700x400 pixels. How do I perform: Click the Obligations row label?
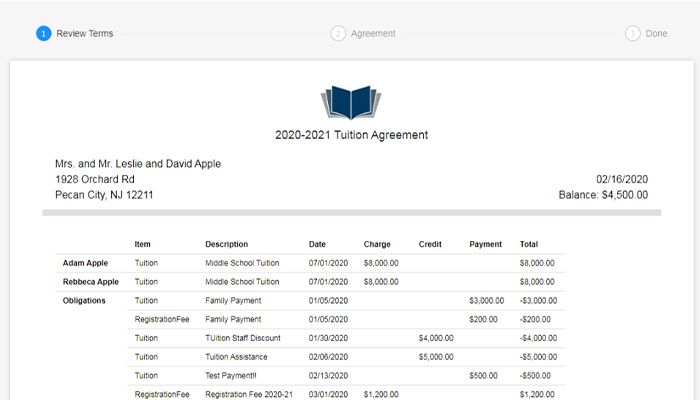(x=85, y=300)
